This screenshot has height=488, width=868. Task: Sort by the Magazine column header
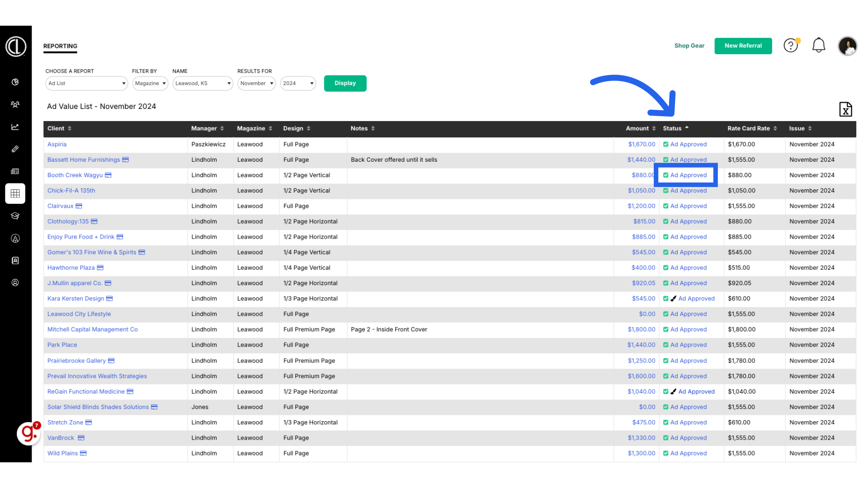click(x=255, y=128)
